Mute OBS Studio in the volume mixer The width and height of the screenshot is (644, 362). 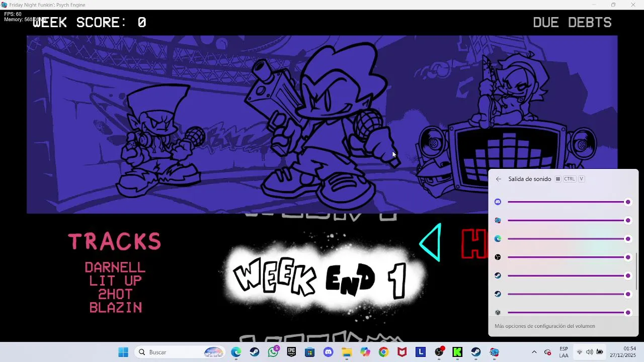498,257
